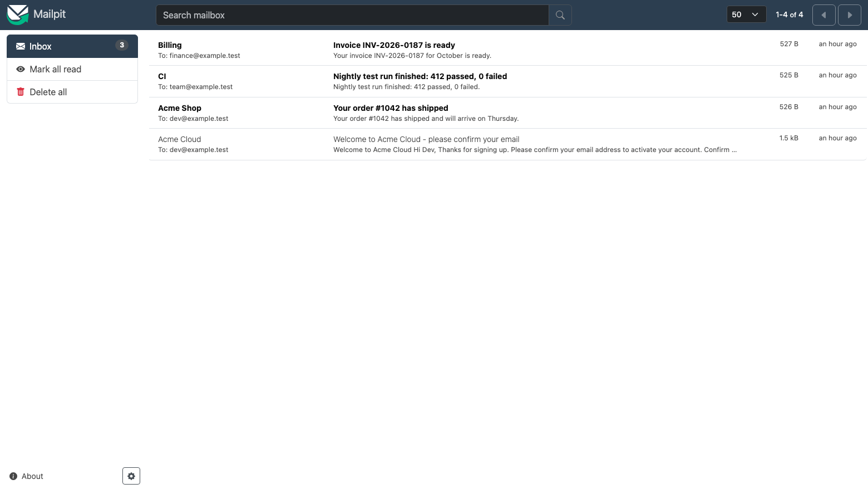Screen dimensions: 868x489
Task: Click the 1-4 of 4 pagination text
Action: 790,15
